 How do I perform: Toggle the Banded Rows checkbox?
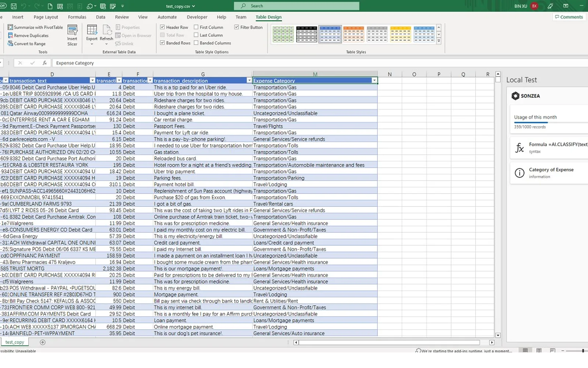[162, 43]
